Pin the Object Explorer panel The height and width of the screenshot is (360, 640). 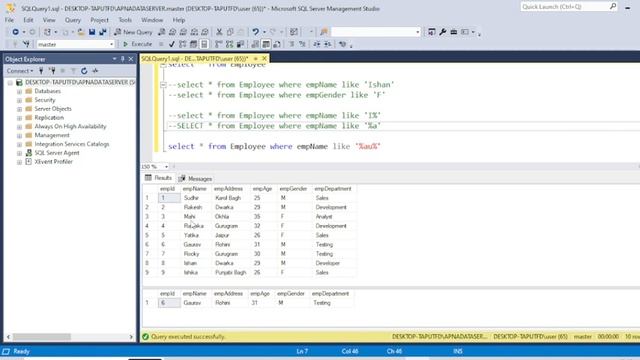(x=122, y=59)
